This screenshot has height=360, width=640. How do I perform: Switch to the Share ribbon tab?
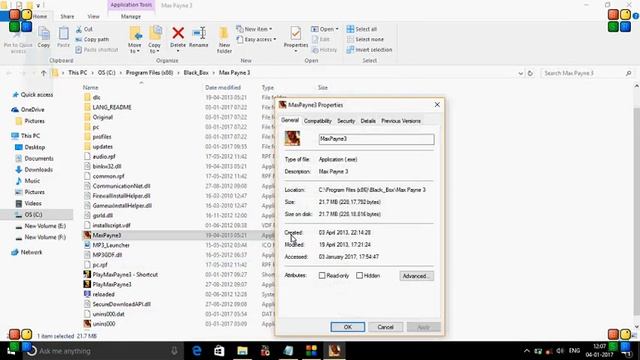pyautogui.click(x=67, y=16)
